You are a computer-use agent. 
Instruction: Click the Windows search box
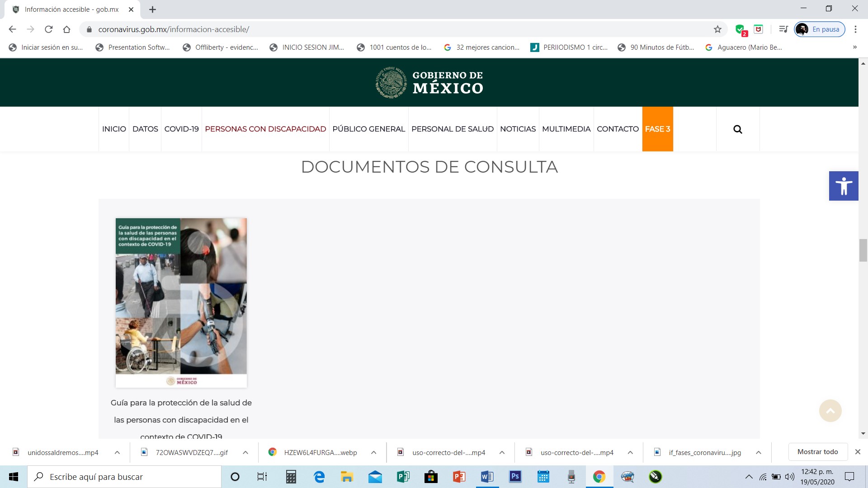[x=125, y=477]
